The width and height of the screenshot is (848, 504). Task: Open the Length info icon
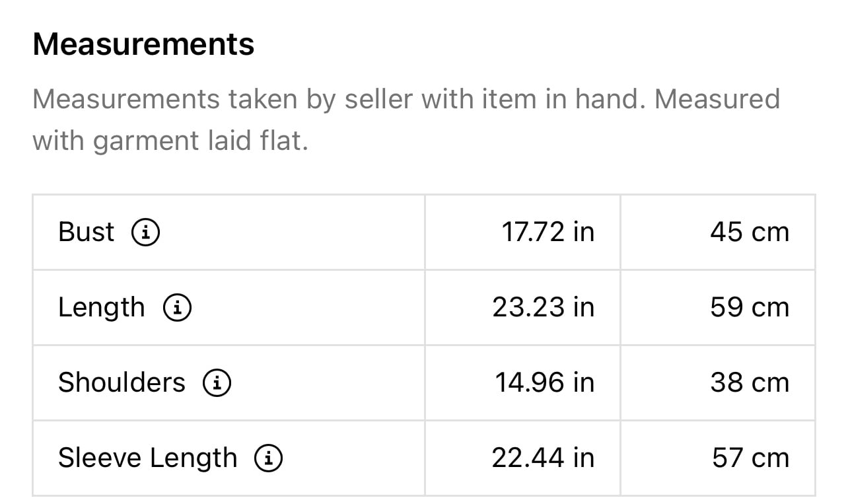pos(177,307)
